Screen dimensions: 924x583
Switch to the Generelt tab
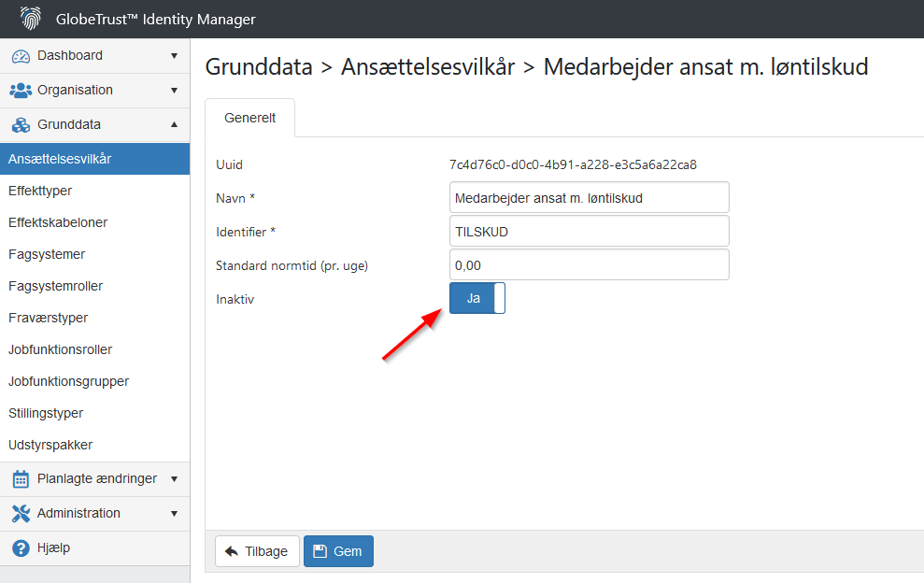point(249,119)
